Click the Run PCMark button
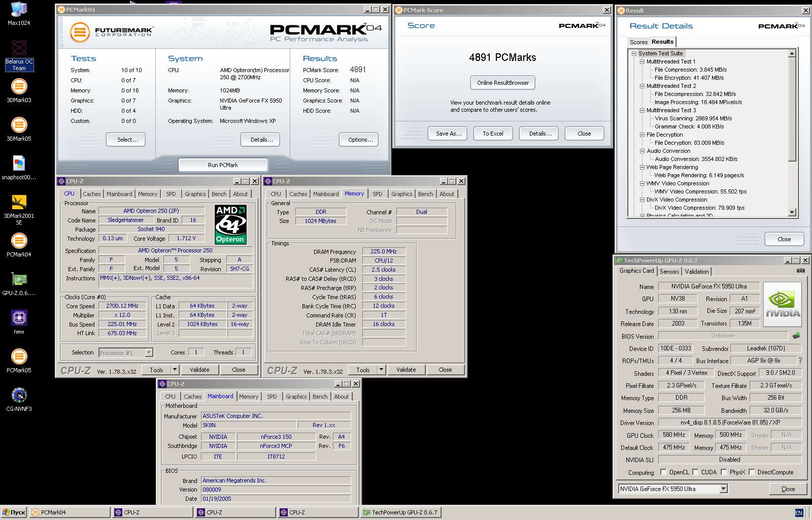The image size is (812, 520). tap(223, 165)
